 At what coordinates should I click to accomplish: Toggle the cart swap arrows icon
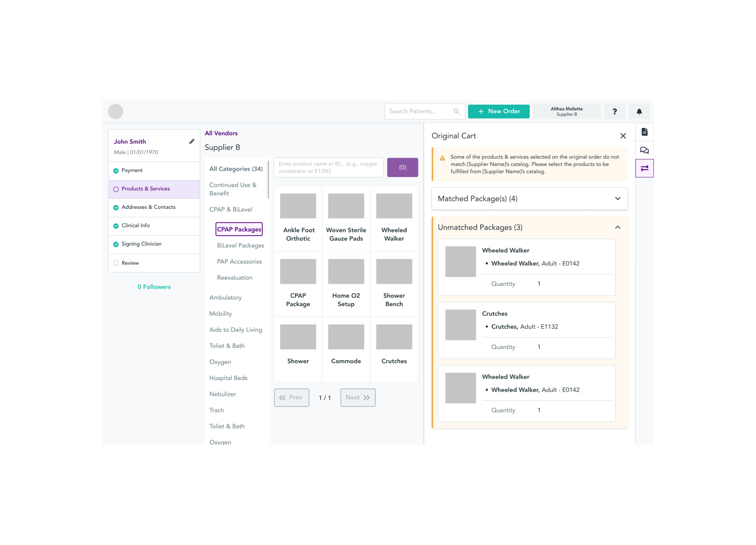click(645, 168)
